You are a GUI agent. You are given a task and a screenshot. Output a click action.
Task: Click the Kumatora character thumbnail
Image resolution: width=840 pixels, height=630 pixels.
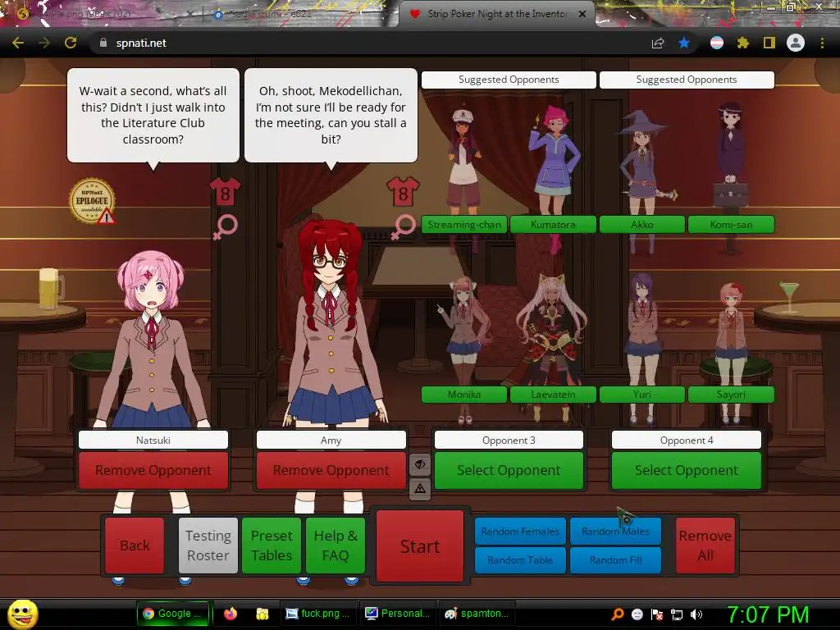pos(554,161)
